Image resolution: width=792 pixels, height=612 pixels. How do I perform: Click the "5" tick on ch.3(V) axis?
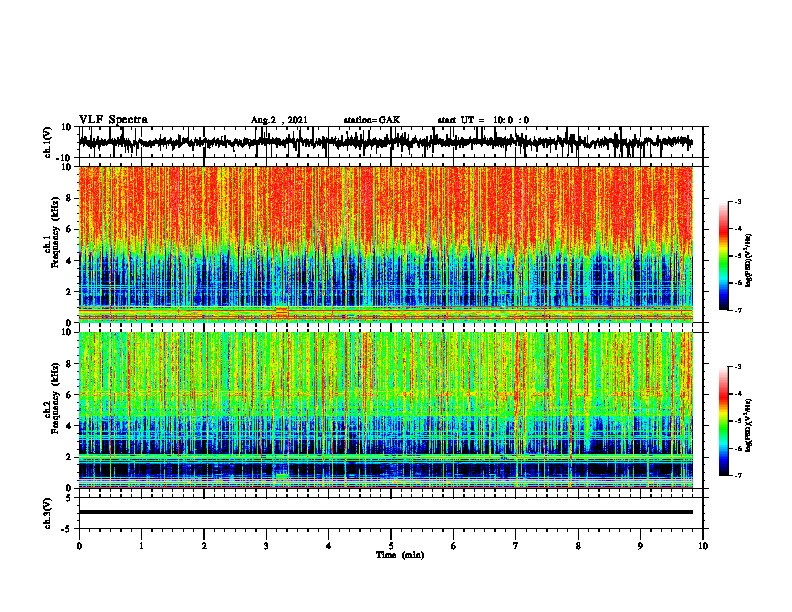(x=69, y=498)
